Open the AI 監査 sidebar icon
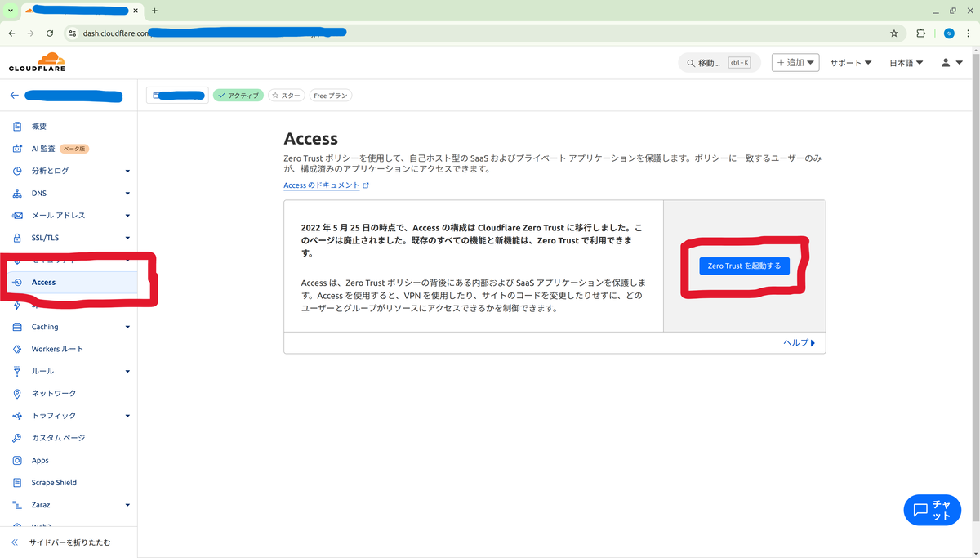 [17, 149]
